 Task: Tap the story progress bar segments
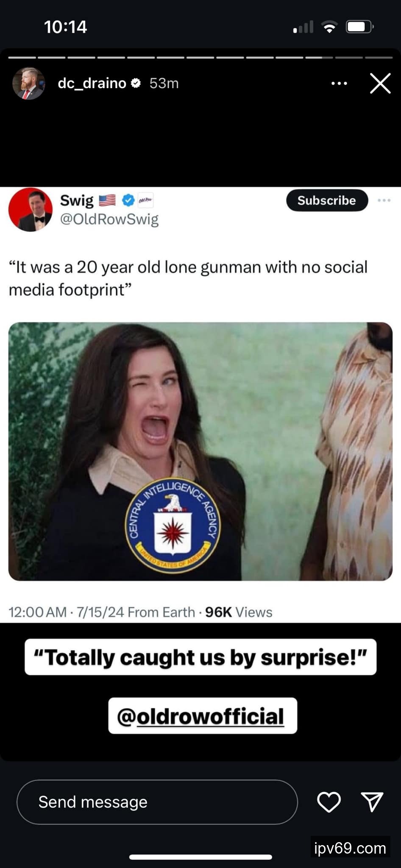pyautogui.click(x=200, y=57)
